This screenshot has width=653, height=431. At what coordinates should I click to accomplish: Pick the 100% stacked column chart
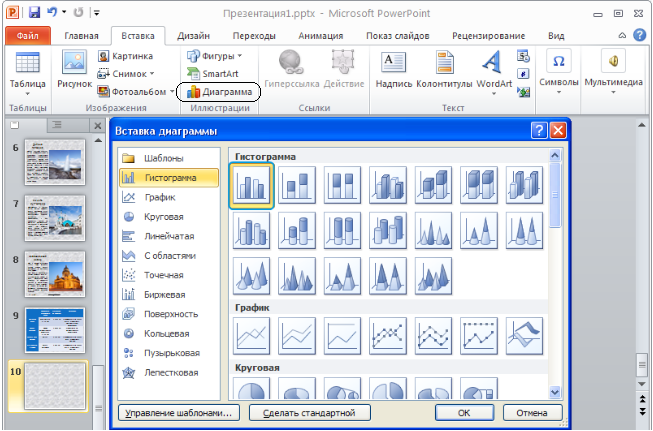(x=342, y=185)
